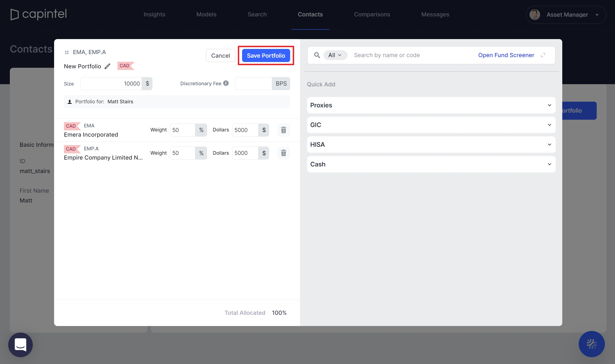Viewport: 615px width, 364px height.
Task: Click the expand icon beside Open Fund Screener
Action: pos(543,55)
